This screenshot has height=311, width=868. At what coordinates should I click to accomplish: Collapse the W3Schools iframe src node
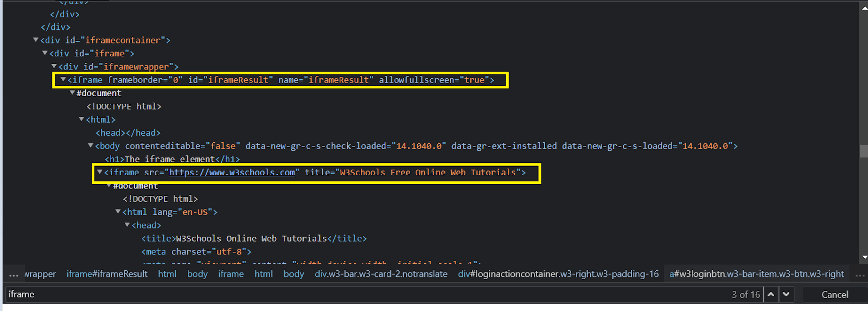tap(99, 172)
